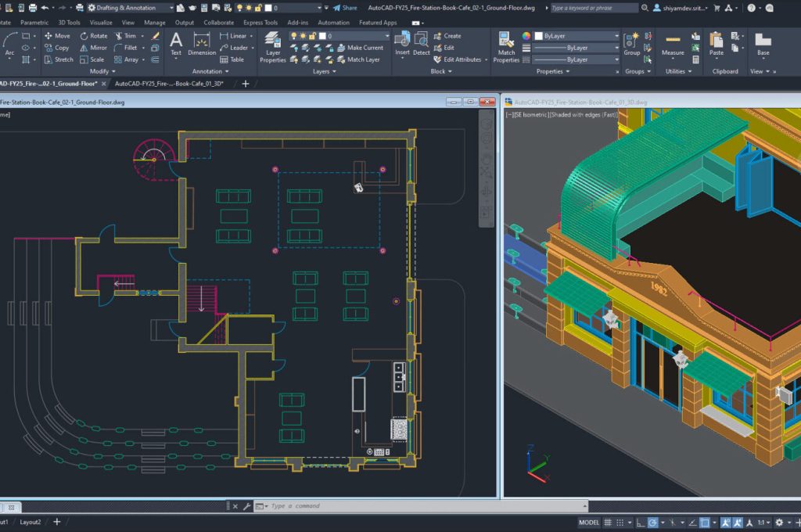Click the search magnifier icon
801x532 pixels.
[x=645, y=8]
